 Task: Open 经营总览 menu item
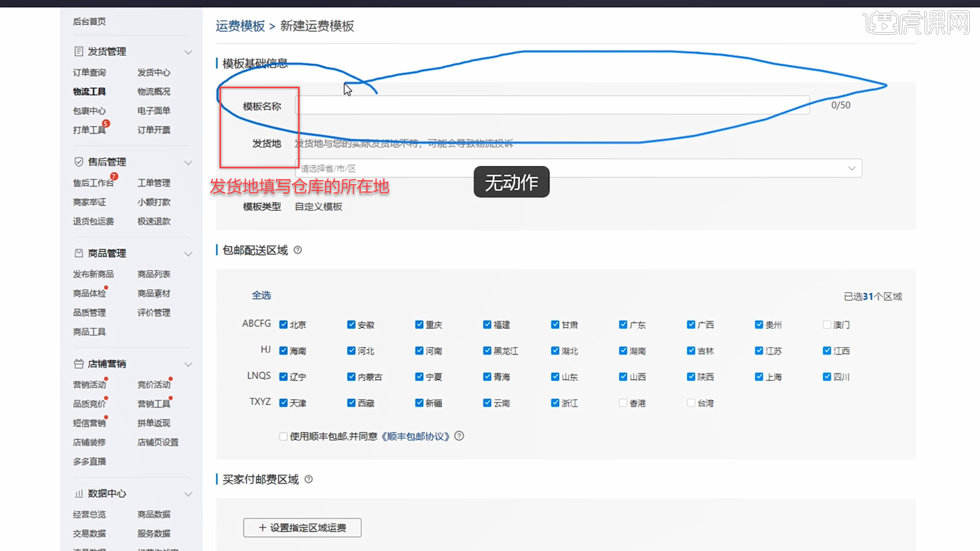pyautogui.click(x=89, y=515)
